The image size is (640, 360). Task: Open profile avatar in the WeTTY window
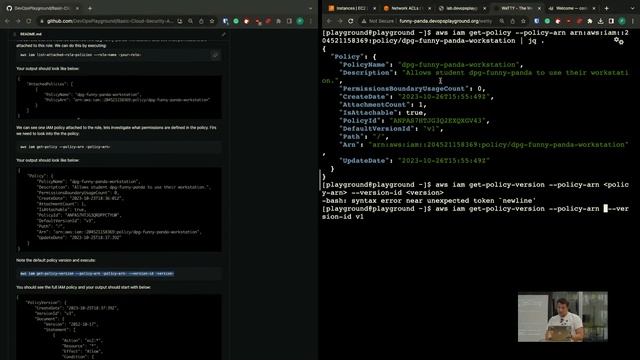click(x=622, y=21)
